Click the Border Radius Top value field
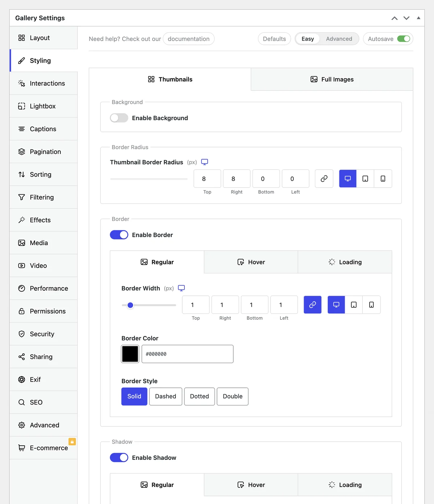This screenshot has height=504, width=434. tap(207, 178)
